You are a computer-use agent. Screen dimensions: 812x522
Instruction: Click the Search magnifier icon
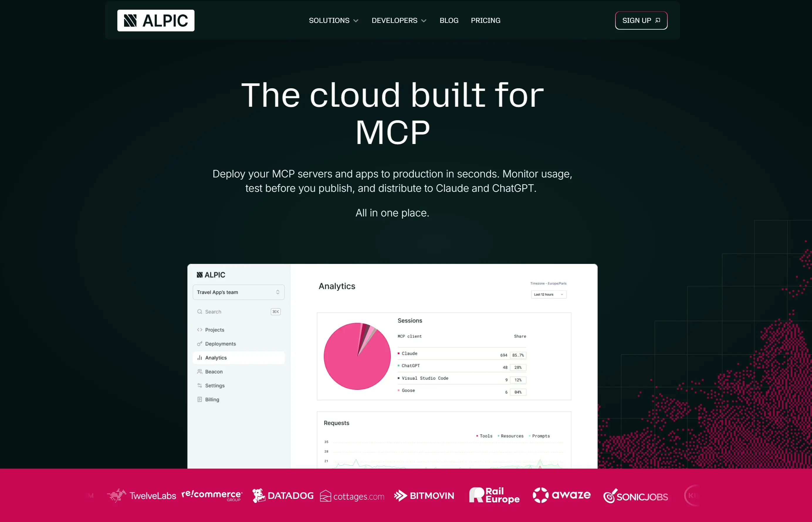point(200,312)
